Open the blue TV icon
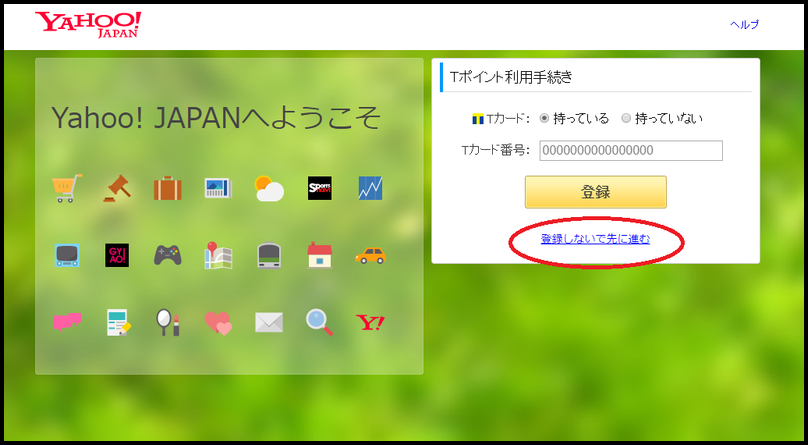 pyautogui.click(x=67, y=255)
